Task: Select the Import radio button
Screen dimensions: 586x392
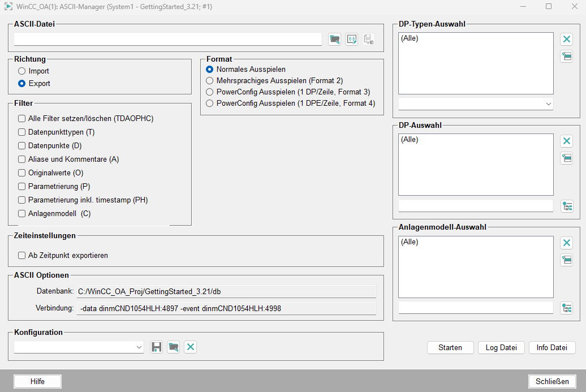Action: 21,71
